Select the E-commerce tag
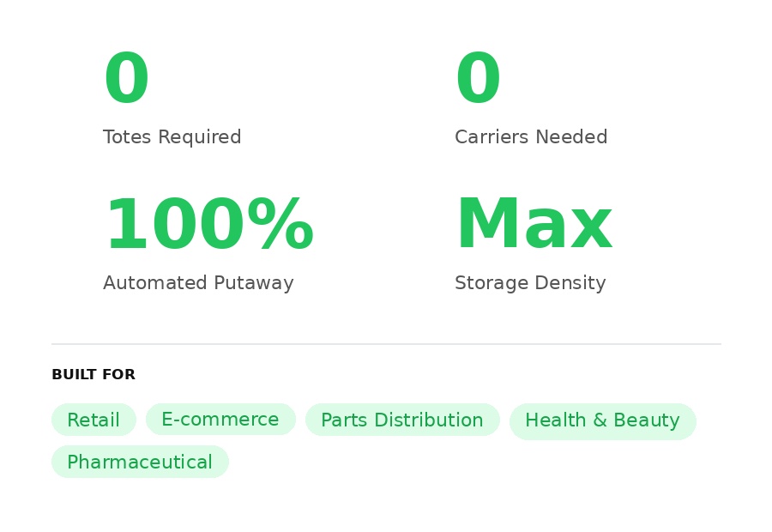This screenshot has width=772, height=532. point(220,420)
